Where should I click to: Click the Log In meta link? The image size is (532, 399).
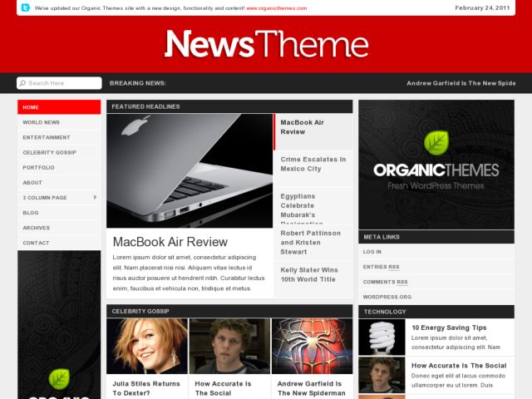click(372, 252)
